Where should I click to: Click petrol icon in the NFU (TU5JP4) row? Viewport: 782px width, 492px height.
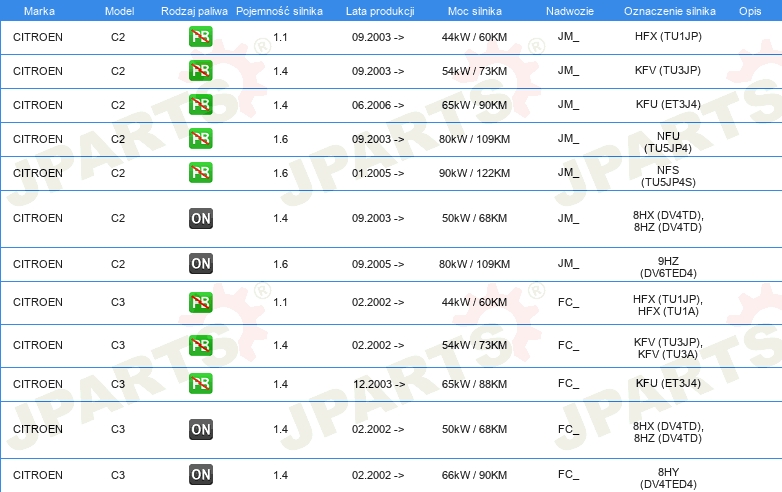pyautogui.click(x=200, y=139)
